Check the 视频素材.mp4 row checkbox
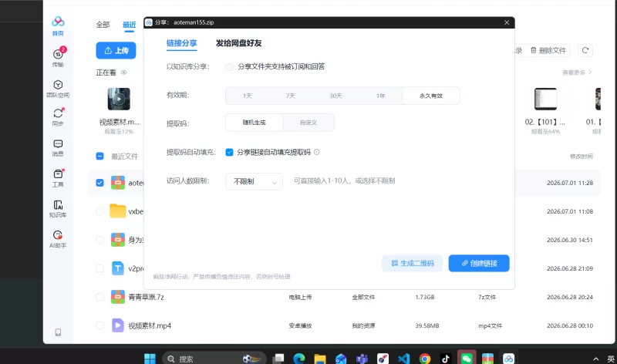 [99, 325]
